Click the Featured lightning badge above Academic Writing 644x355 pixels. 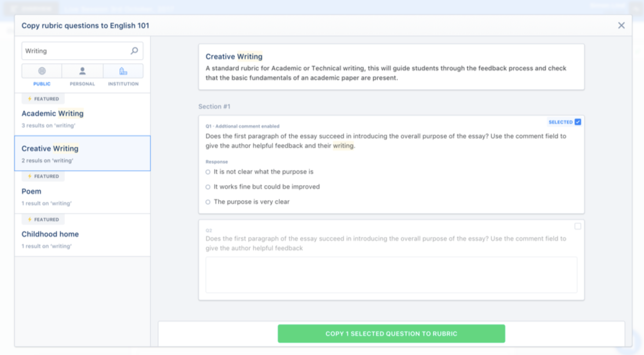pos(43,99)
